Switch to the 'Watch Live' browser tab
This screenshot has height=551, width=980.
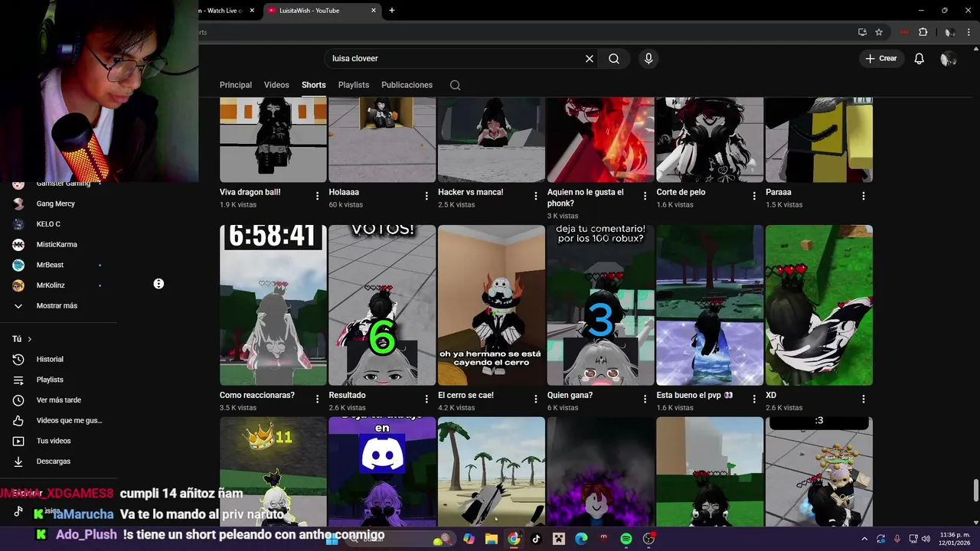pyautogui.click(x=226, y=10)
